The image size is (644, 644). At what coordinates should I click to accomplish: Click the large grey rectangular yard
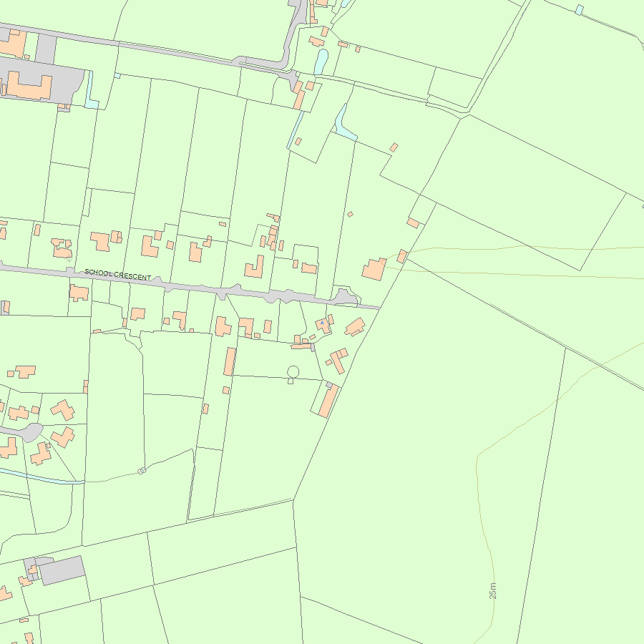[62, 570]
